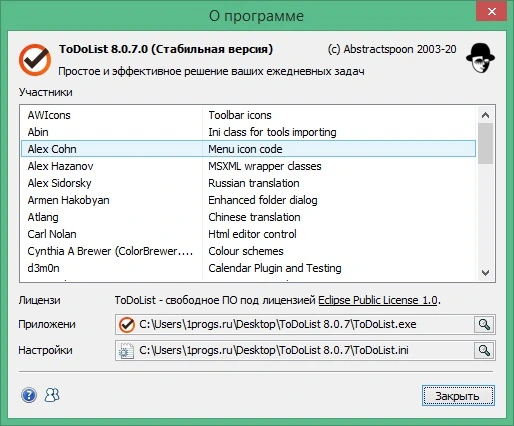
Task: Open the Eclipse Public License 1.0 link
Action: point(378,300)
